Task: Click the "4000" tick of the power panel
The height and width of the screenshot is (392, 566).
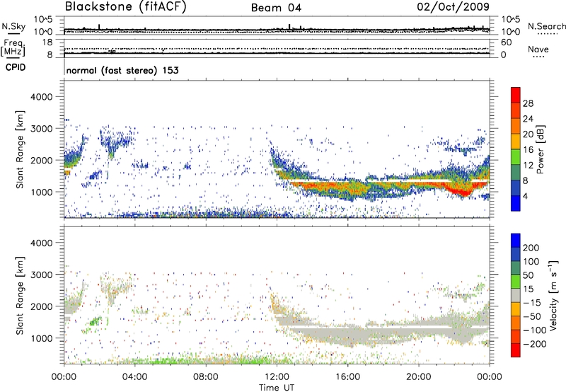Action: (41, 97)
